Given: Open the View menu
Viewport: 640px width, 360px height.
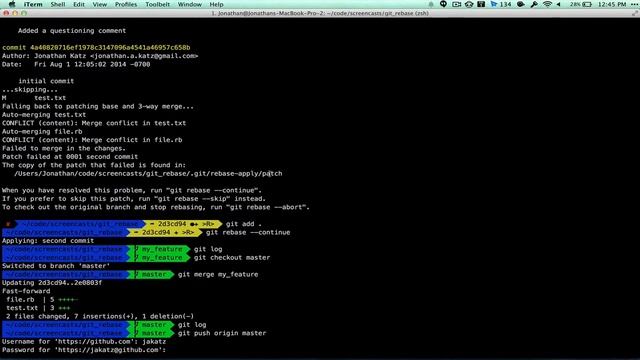Looking at the screenshot, I should pyautogui.click(x=100, y=4).
